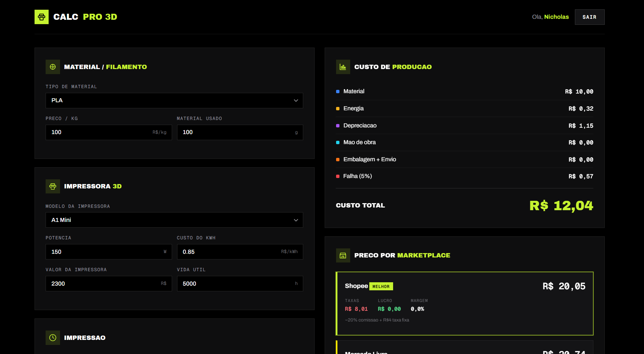Click the Material cost R$ 10,00
Viewport: 644px width, 354px height.
pos(579,92)
